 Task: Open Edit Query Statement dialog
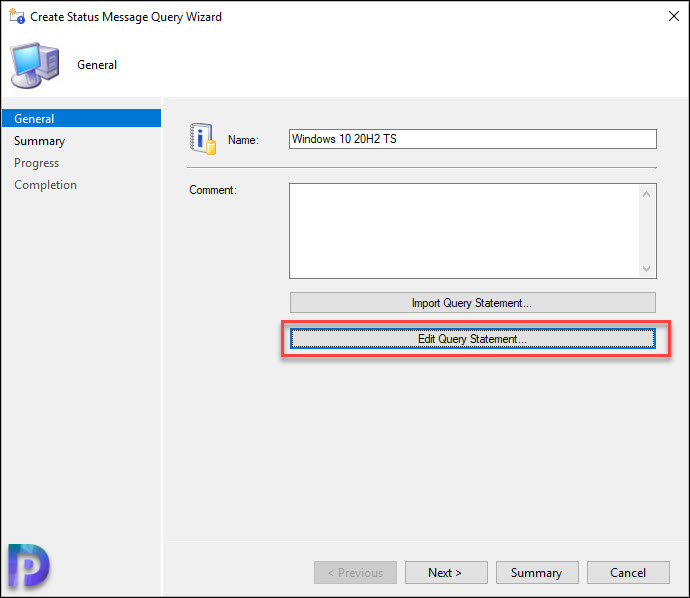coord(473,339)
